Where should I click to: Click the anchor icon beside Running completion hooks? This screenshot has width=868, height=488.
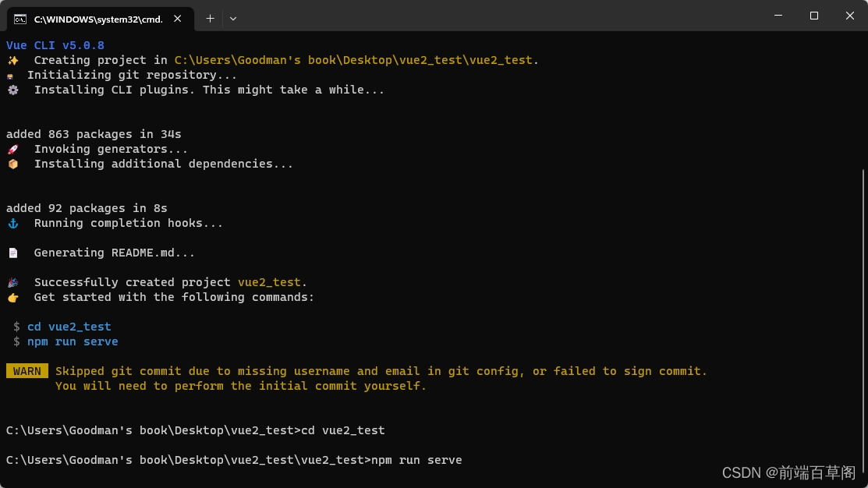(13, 224)
